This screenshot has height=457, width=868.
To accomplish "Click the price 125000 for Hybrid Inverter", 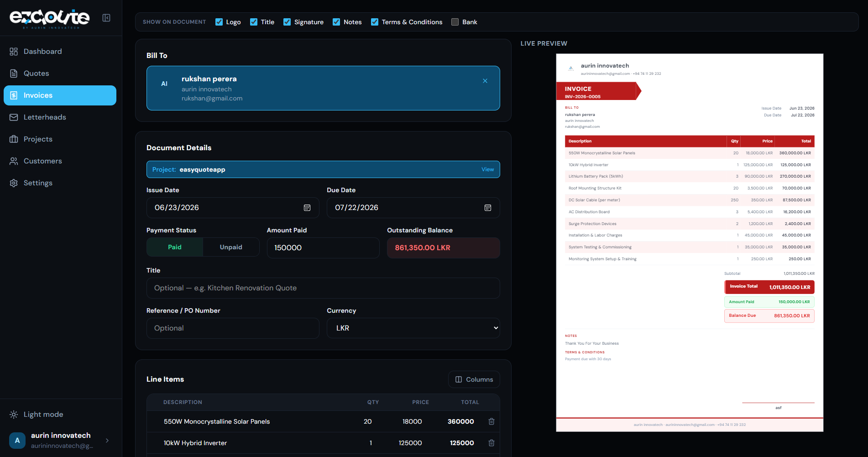I will pos(410,443).
